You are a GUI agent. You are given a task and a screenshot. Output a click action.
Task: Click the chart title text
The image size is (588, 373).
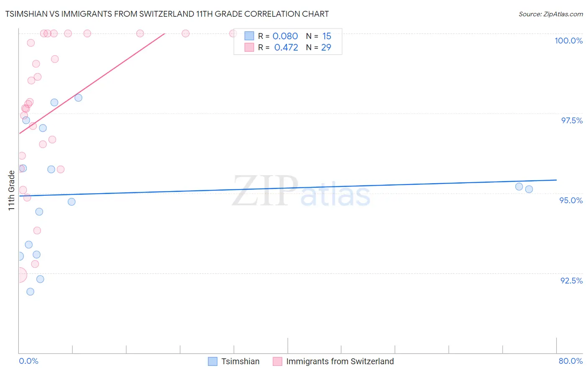[167, 14]
